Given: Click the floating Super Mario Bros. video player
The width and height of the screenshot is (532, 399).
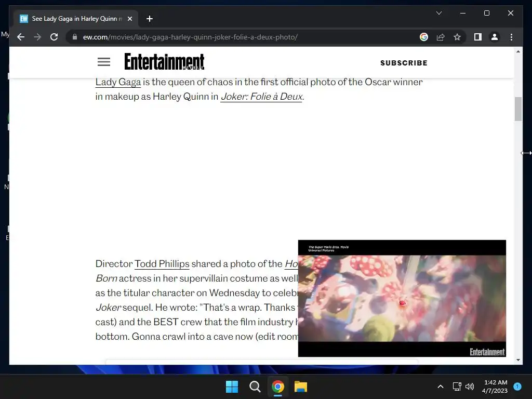Looking at the screenshot, I should (402, 298).
